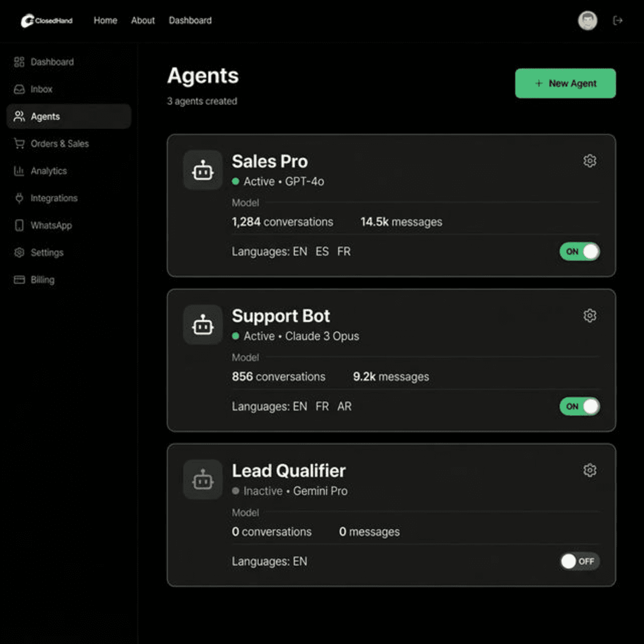The height and width of the screenshot is (644, 644).
Task: Click the Sales Pro robot avatar
Action: [202, 170]
